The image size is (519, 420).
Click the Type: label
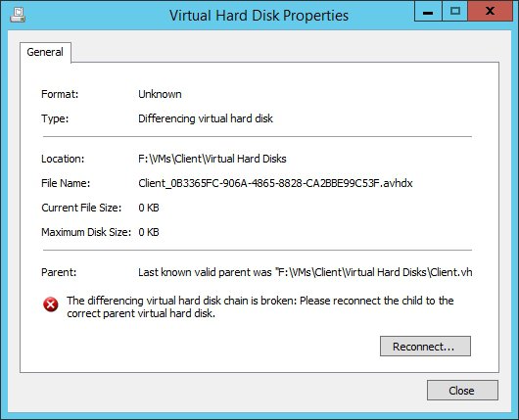pyautogui.click(x=55, y=118)
